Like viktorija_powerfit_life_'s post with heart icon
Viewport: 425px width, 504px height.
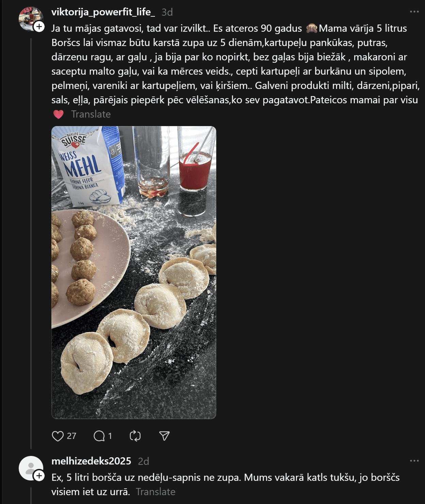58,436
